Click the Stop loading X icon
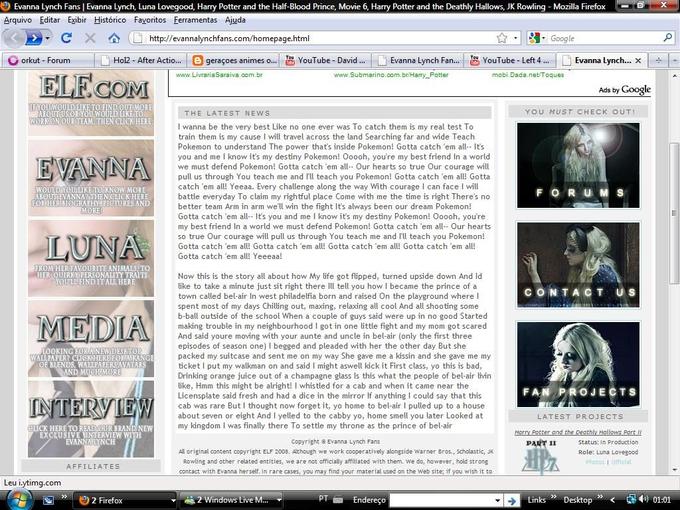Screen dimensions: 680x510 click(90, 38)
